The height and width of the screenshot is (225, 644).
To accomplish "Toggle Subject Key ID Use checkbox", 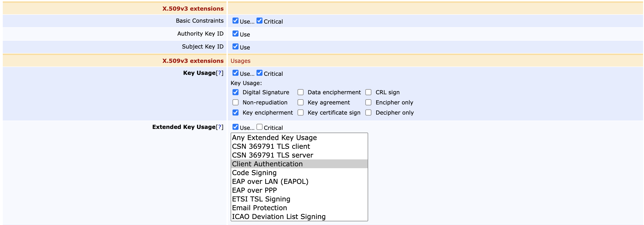I will tap(235, 47).
